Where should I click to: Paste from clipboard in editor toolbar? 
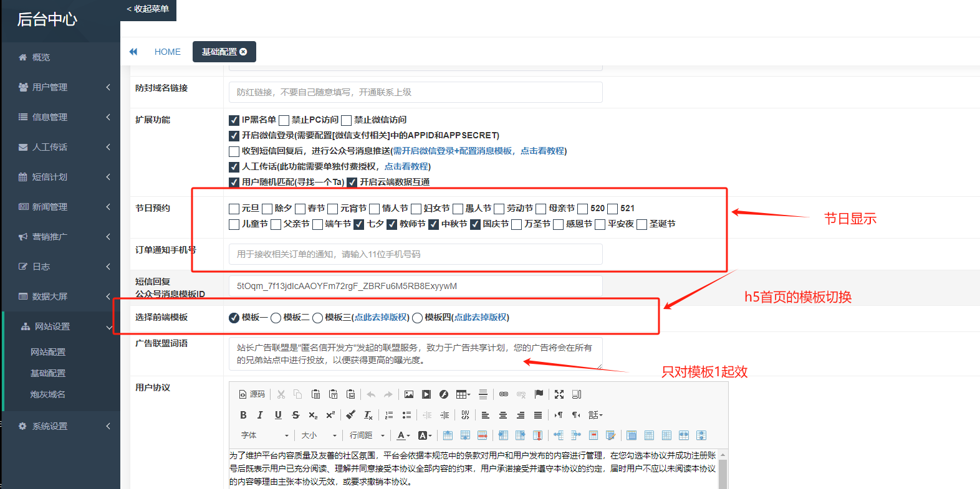pos(315,394)
